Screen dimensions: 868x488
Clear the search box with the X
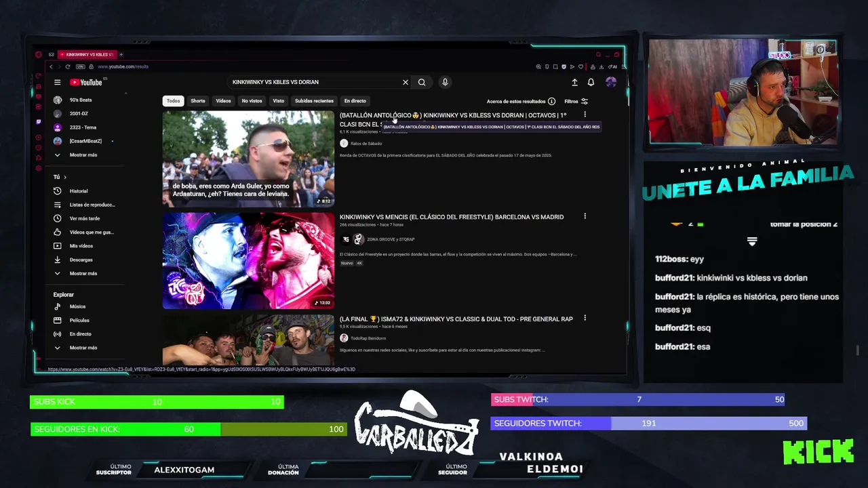[x=406, y=82]
